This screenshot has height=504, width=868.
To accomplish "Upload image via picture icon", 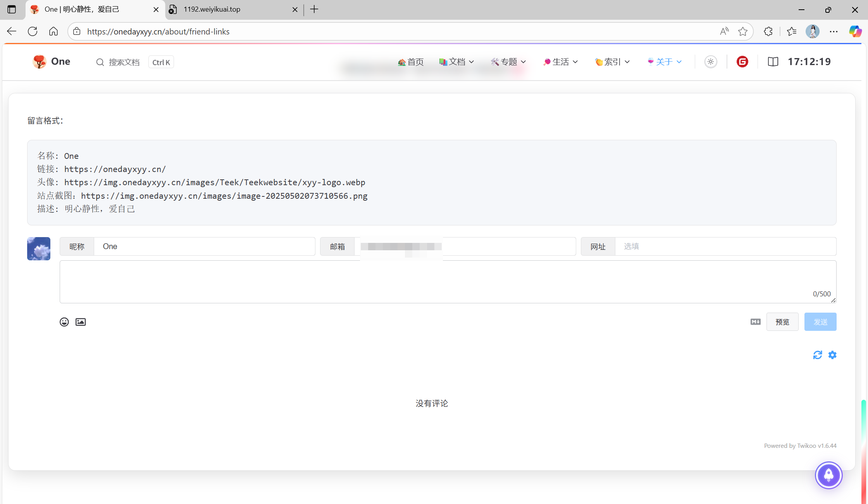I will (81, 322).
